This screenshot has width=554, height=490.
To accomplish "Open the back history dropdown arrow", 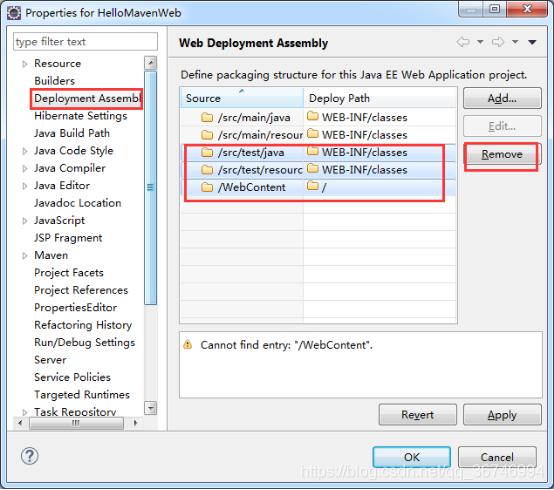I will 480,42.
